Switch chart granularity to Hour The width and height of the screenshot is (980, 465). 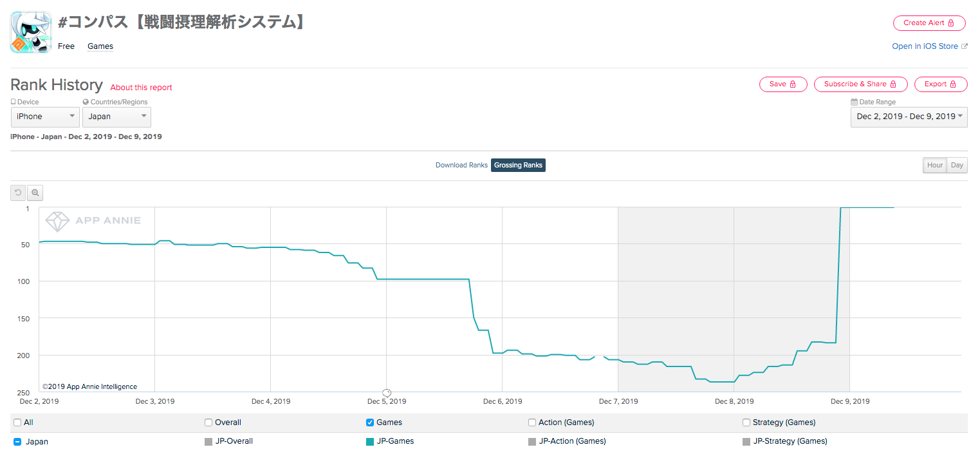[934, 166]
